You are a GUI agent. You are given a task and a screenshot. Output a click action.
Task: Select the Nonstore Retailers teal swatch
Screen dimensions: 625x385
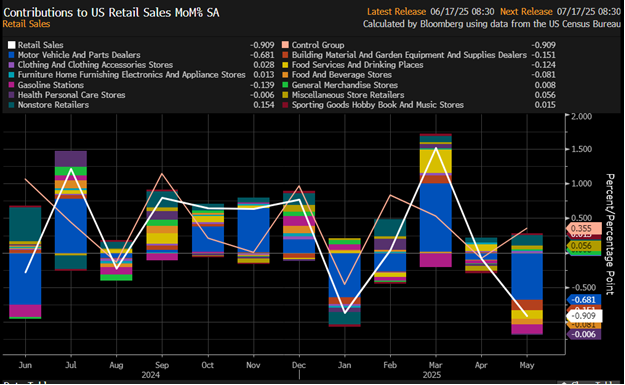click(x=11, y=105)
